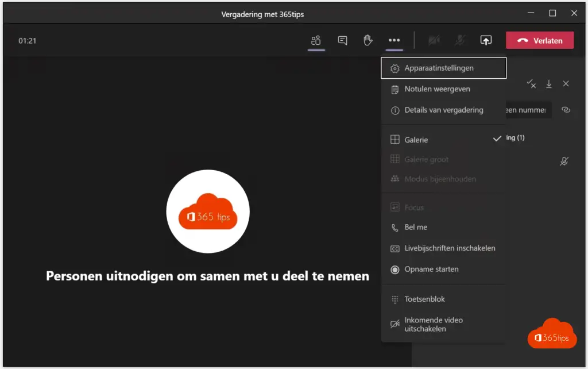588x369 pixels.
Task: Open the Toetsenblok dial pad
Action: 424,299
